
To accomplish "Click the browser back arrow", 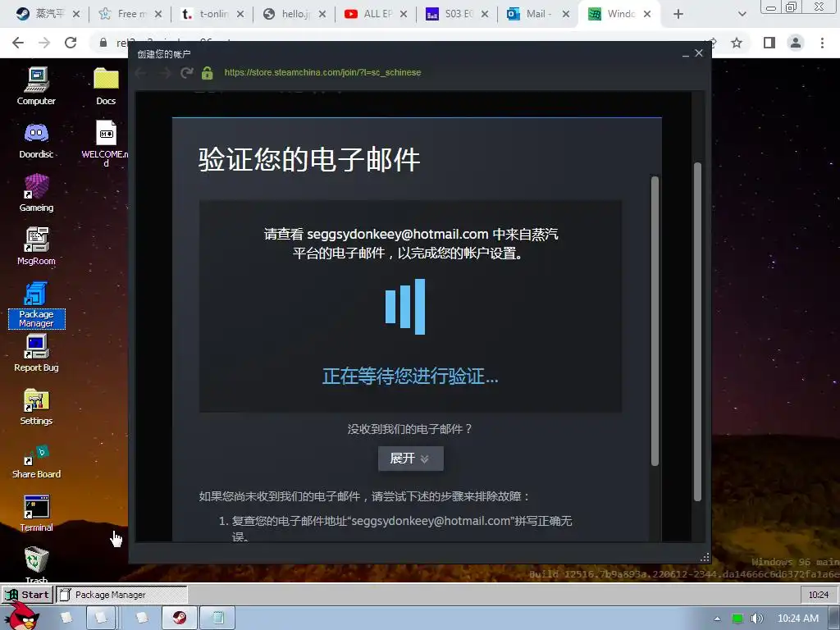I will coord(18,43).
